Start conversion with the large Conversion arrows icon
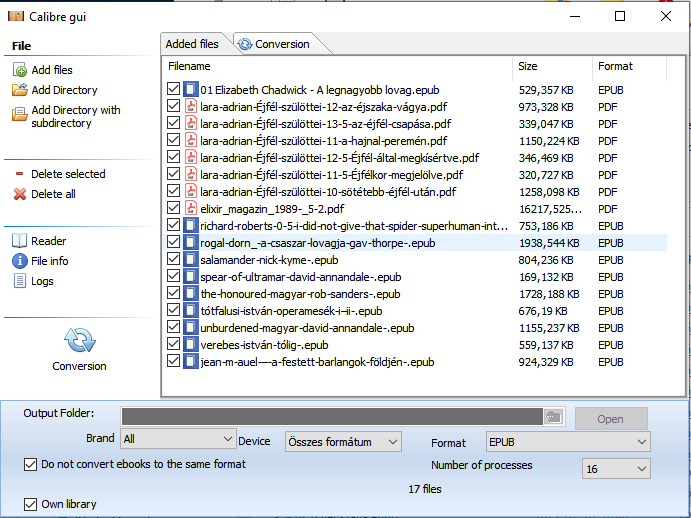Viewport: 691px width, 518px height. [80, 340]
